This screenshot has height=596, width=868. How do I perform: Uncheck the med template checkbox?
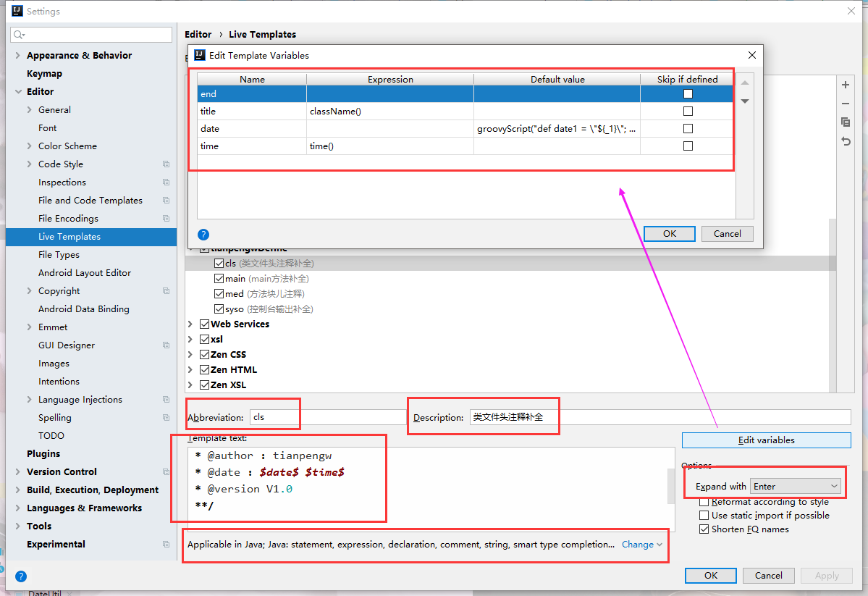[219, 293]
